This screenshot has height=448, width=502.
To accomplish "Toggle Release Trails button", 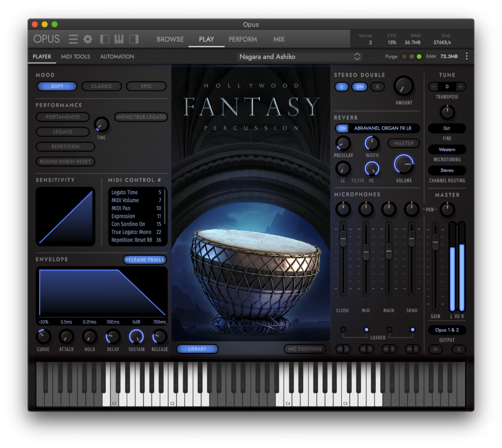I will coord(145,260).
